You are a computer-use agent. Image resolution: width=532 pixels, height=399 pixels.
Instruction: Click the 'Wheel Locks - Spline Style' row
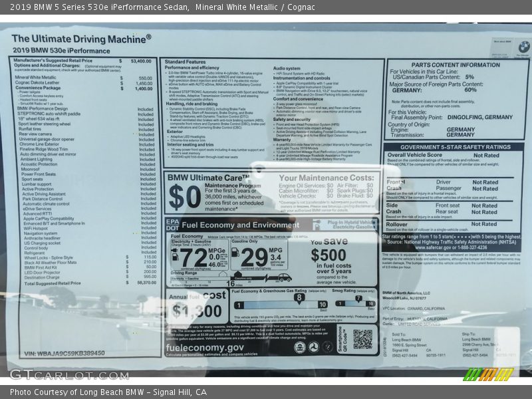pos(90,257)
